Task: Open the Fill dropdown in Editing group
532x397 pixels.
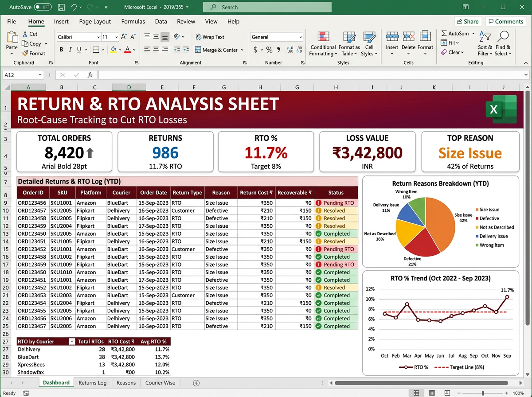Action: pos(450,43)
